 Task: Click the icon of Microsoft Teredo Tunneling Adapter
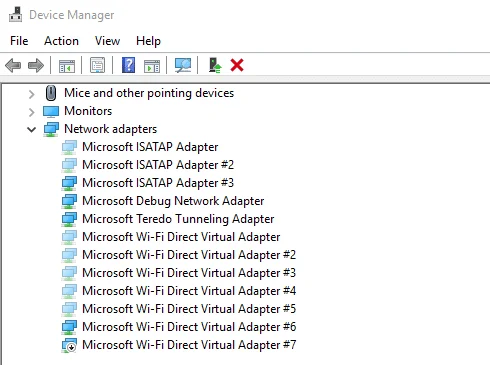pyautogui.click(x=69, y=219)
